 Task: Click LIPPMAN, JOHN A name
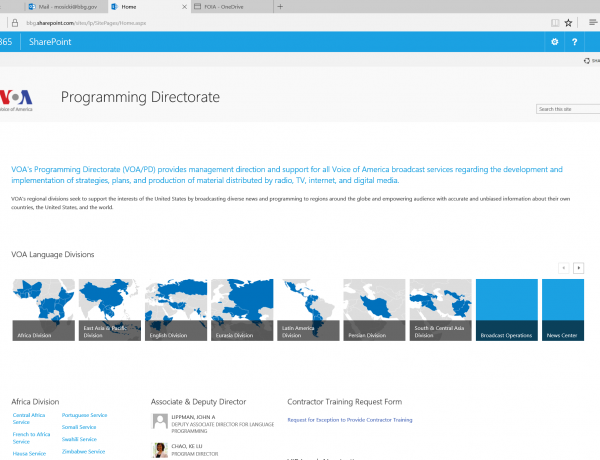[193, 417]
